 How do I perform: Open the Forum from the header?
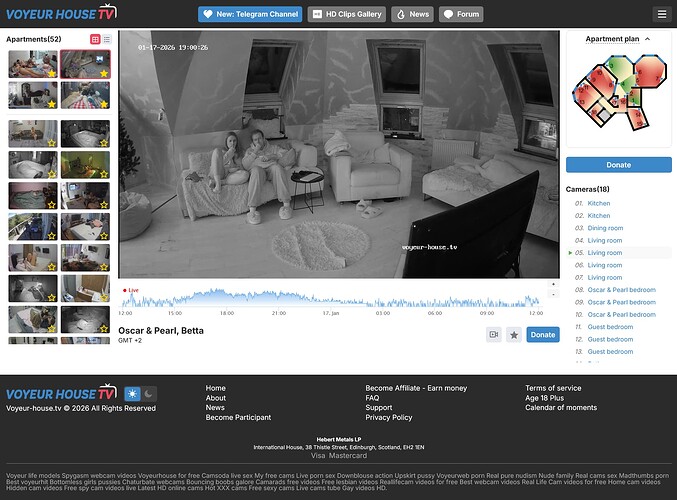point(461,14)
